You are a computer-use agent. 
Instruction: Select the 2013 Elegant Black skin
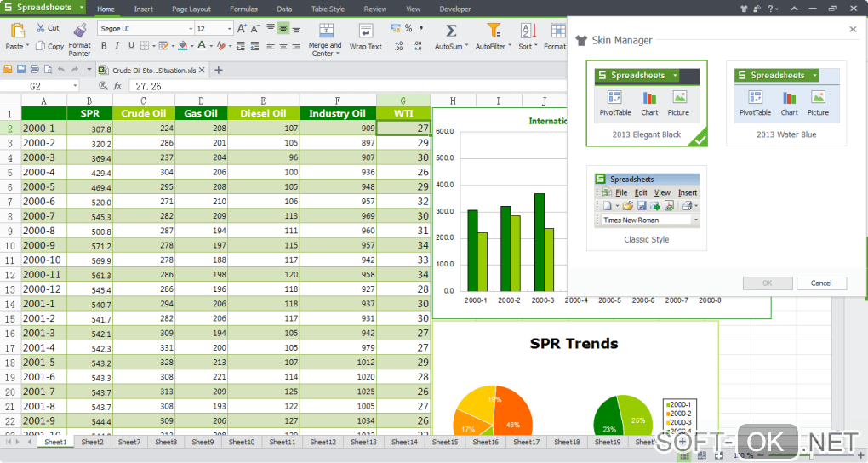click(x=647, y=104)
